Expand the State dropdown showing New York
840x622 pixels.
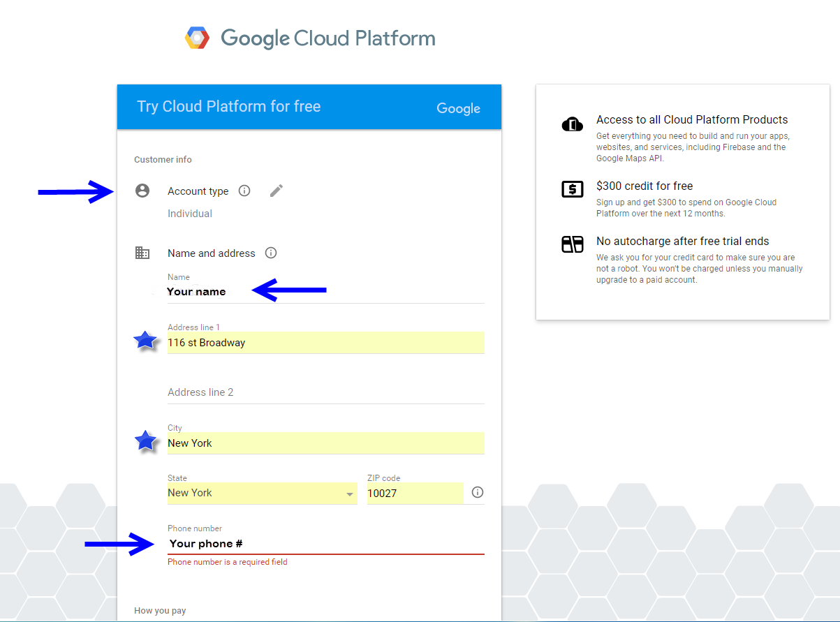coord(263,493)
